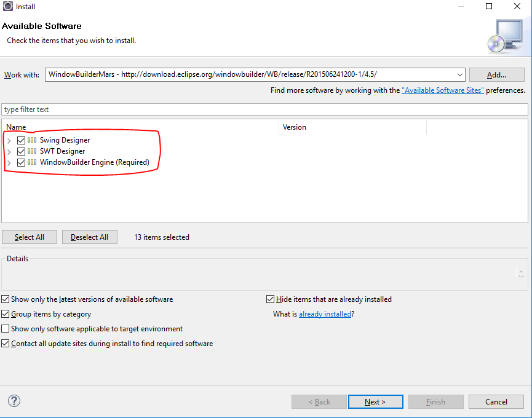The image size is (532, 418).
Task: Enable Show only software applicable to target environment
Action: click(x=6, y=328)
